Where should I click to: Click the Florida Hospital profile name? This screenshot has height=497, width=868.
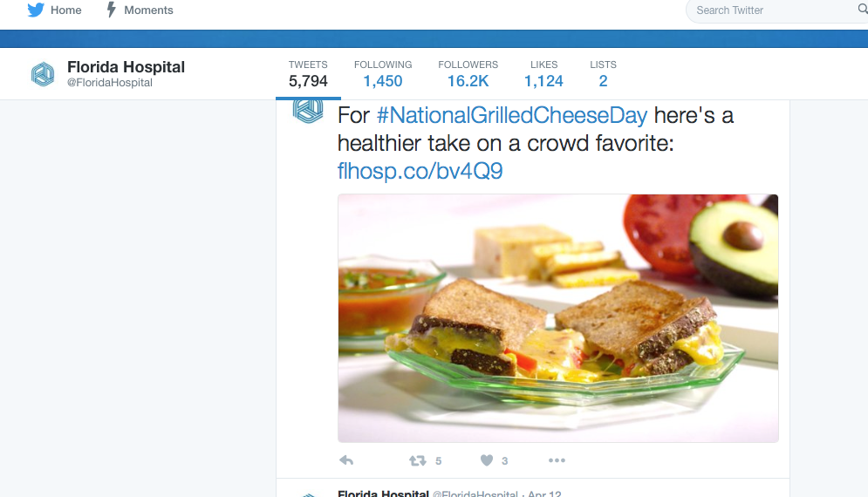pyautogui.click(x=126, y=67)
